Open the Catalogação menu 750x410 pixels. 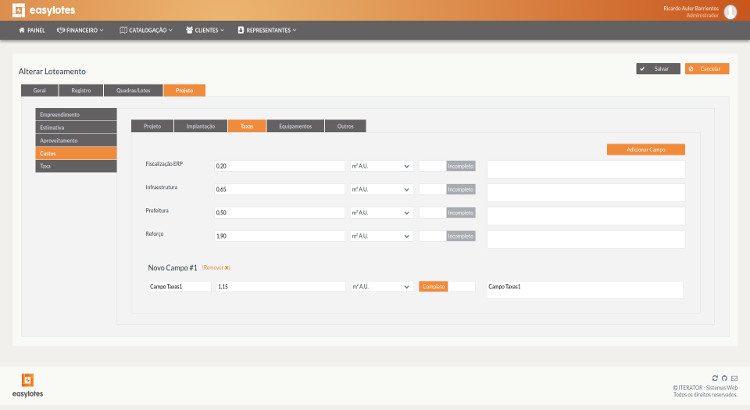point(146,30)
